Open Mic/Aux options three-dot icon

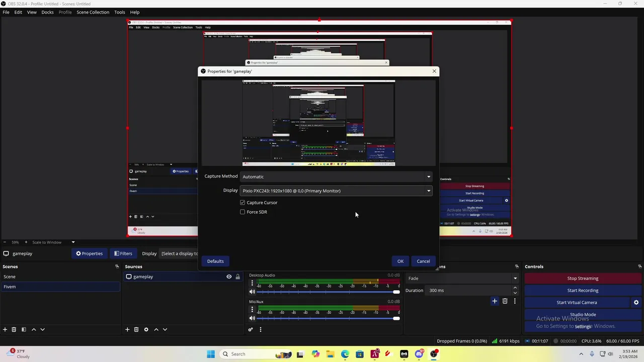[252, 310]
